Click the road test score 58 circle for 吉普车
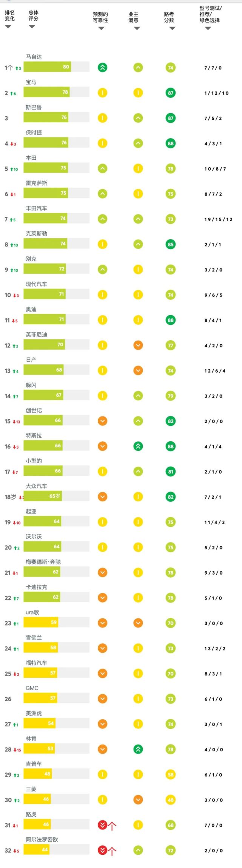Screen dimensions: 242x868 click(x=171, y=774)
